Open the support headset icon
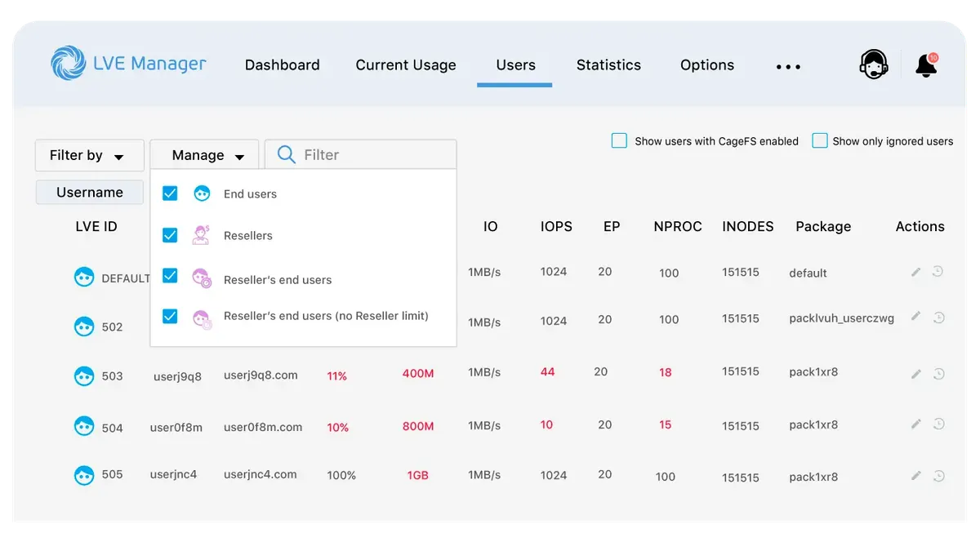Viewport: 980px width, 542px height. (874, 64)
